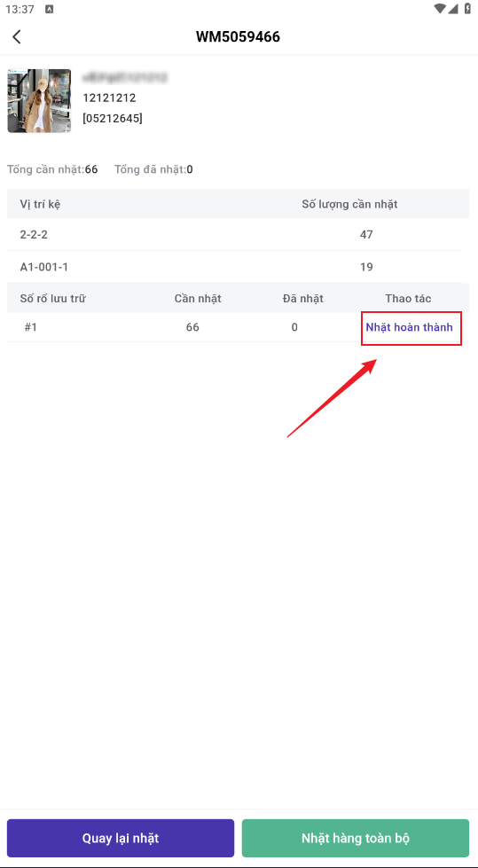Tap the SKU text [05212645]

tap(113, 118)
